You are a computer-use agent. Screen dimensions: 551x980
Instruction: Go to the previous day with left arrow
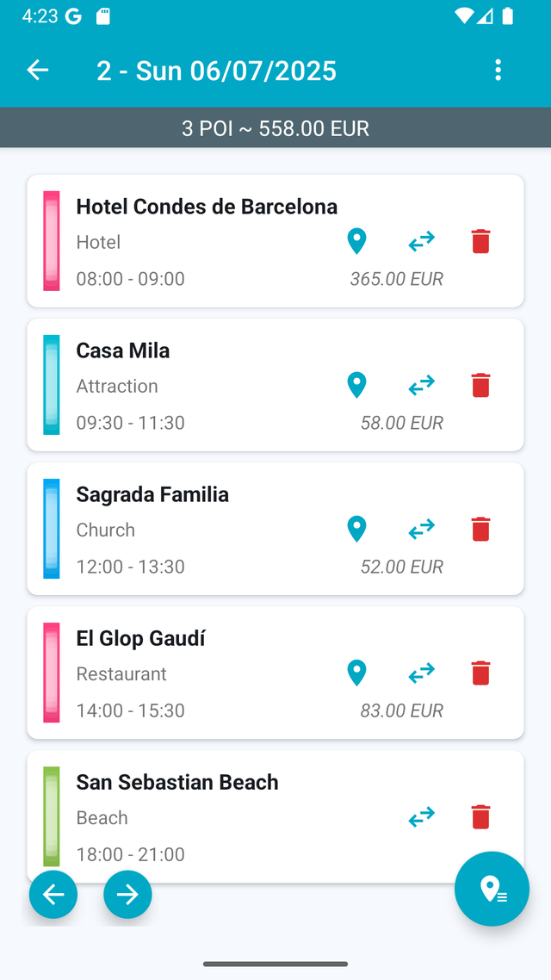(x=53, y=895)
